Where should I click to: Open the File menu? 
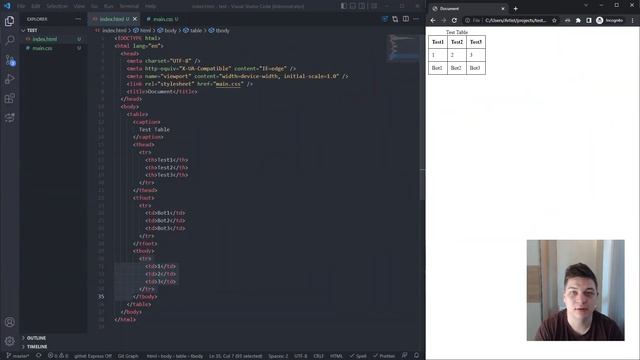21,6
